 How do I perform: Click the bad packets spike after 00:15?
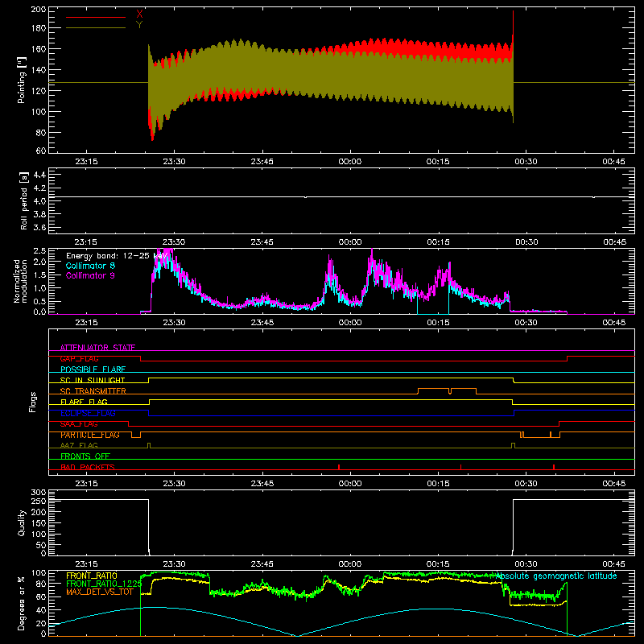(x=460, y=467)
